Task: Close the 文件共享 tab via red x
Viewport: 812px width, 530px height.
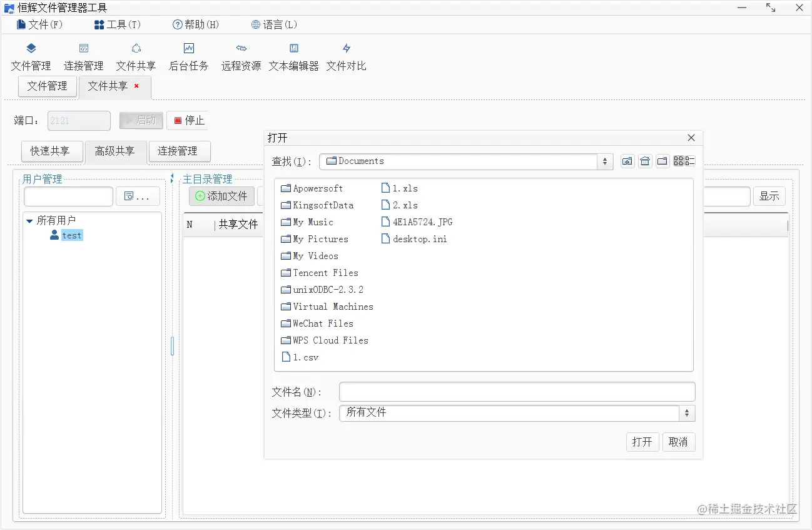Action: pos(136,86)
